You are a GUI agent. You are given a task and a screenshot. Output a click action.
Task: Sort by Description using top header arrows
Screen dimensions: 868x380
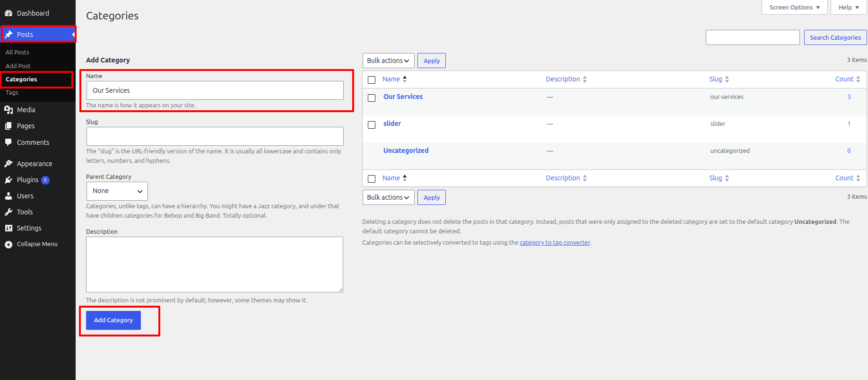[585, 79]
